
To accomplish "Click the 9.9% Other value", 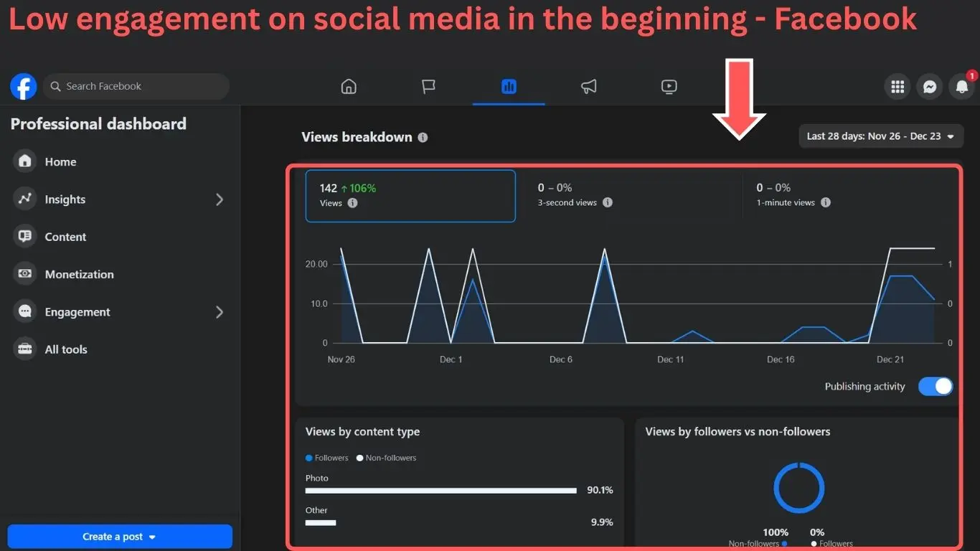I will point(602,522).
